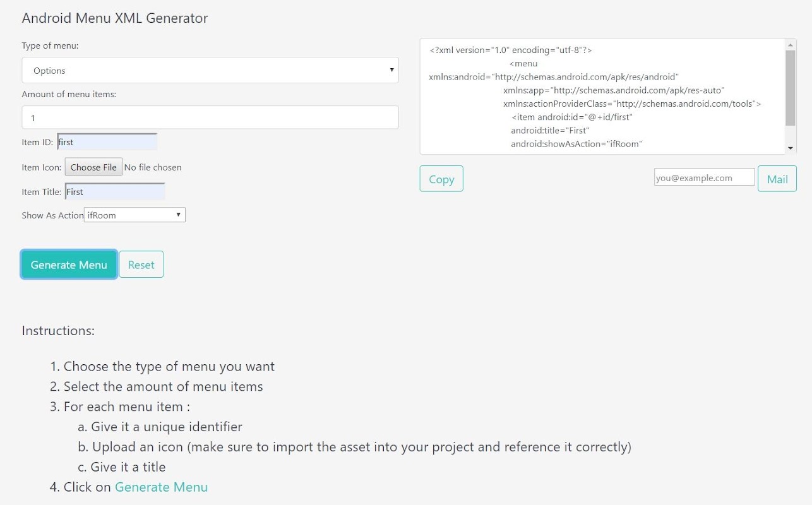Open the Type of menu dropdown
Screen dimensions: 812x505
[x=210, y=70]
